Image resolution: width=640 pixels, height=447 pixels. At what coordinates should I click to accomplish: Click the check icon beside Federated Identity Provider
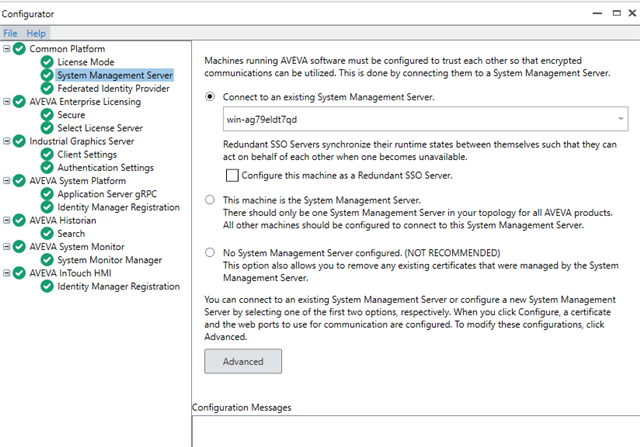pos(47,88)
